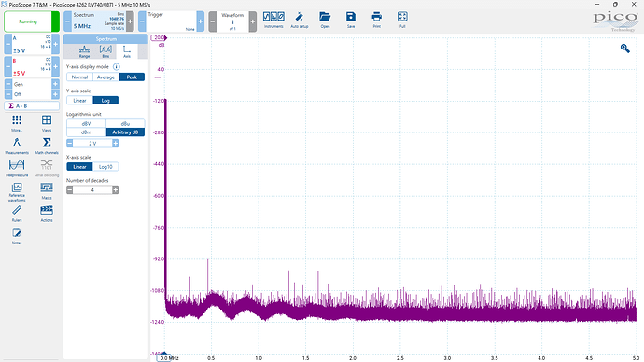644x362 pixels.
Task: Open the Views layout tool
Action: 47,123
